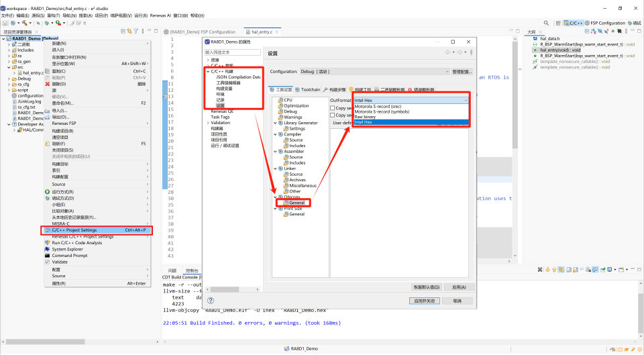Click the 恢复默认值(D) restore defaults button
This screenshot has width=644, height=355.
click(427, 287)
